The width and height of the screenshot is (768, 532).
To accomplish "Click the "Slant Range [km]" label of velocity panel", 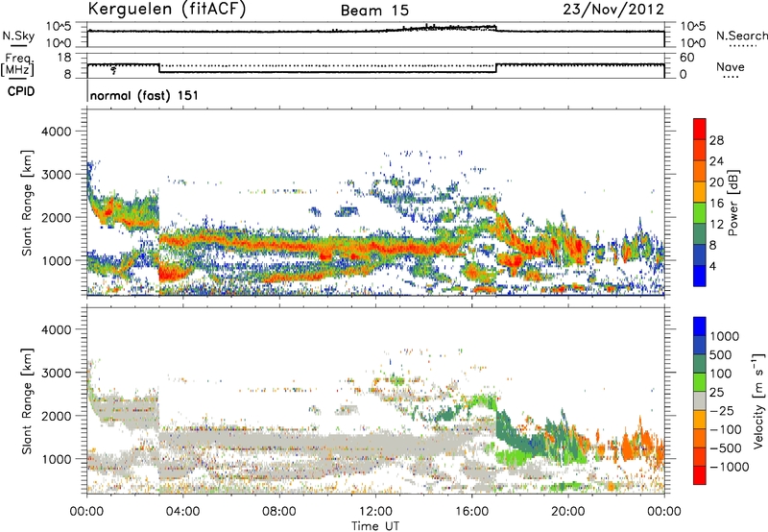I will 27,400.
